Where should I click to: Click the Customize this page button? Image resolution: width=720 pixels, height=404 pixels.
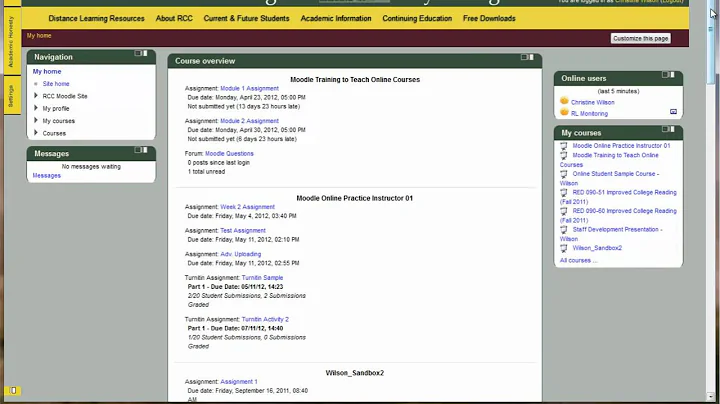(x=641, y=39)
